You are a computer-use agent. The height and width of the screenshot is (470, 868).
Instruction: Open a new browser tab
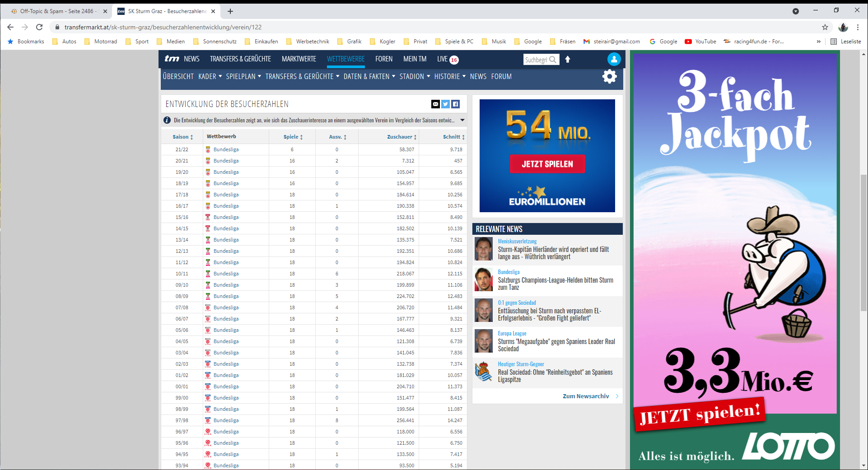pos(230,11)
